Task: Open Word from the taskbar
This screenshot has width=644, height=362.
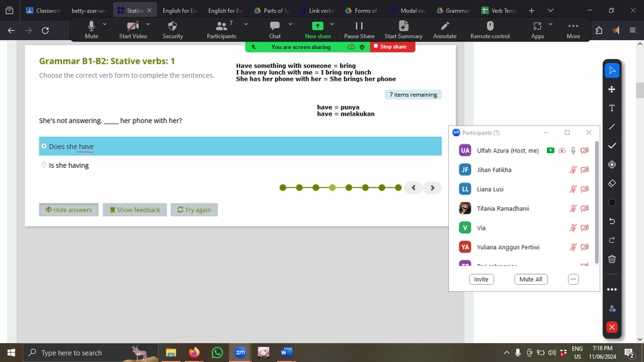Action: (286, 353)
